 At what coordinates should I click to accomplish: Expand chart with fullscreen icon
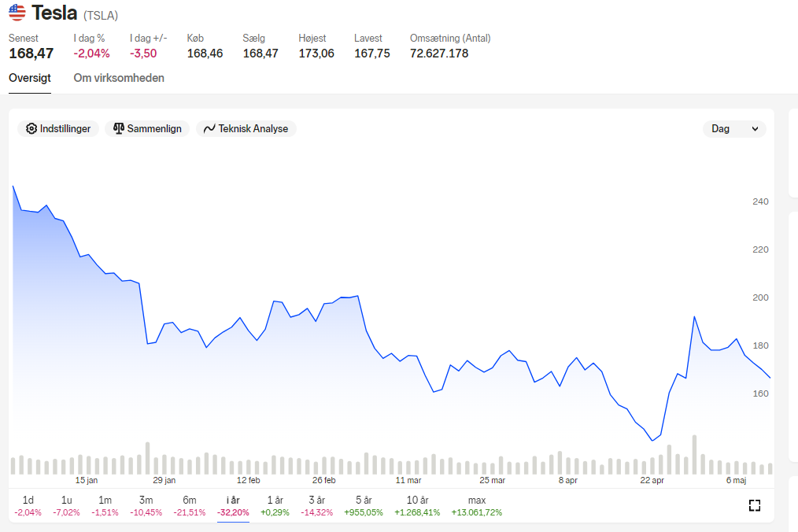point(755,505)
